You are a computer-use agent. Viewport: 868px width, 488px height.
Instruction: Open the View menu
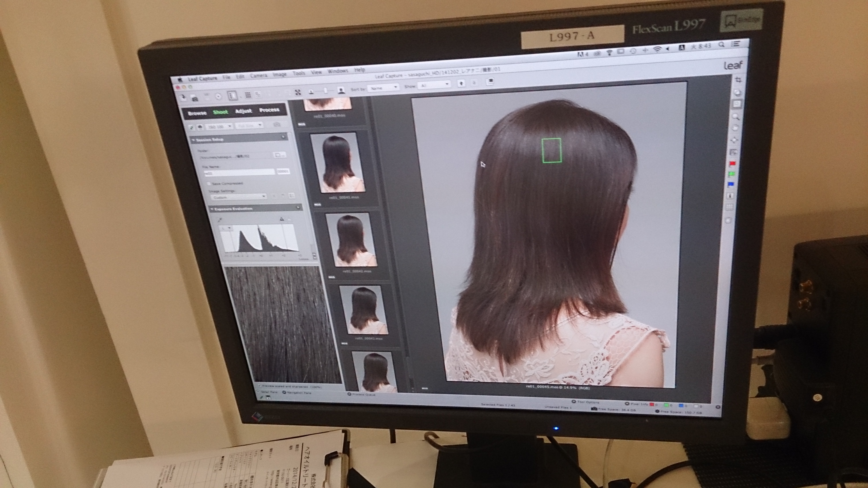click(x=316, y=72)
